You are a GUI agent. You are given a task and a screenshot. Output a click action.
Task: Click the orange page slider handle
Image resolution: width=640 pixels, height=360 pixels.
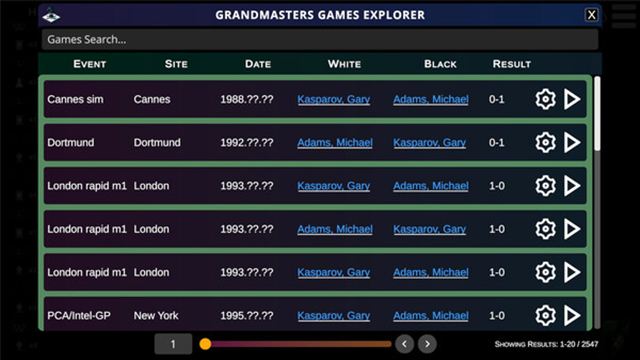point(205,344)
